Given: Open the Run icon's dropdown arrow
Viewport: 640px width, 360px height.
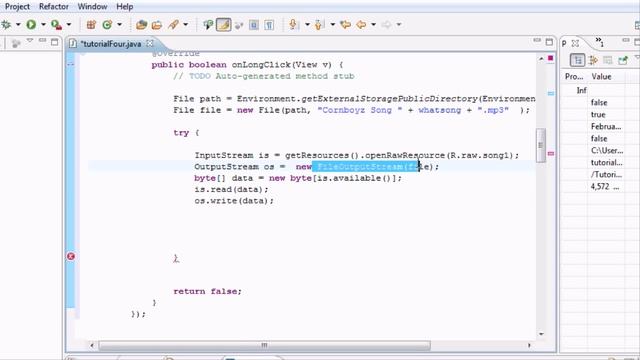Looking at the screenshot, I should pyautogui.click(x=43, y=25).
